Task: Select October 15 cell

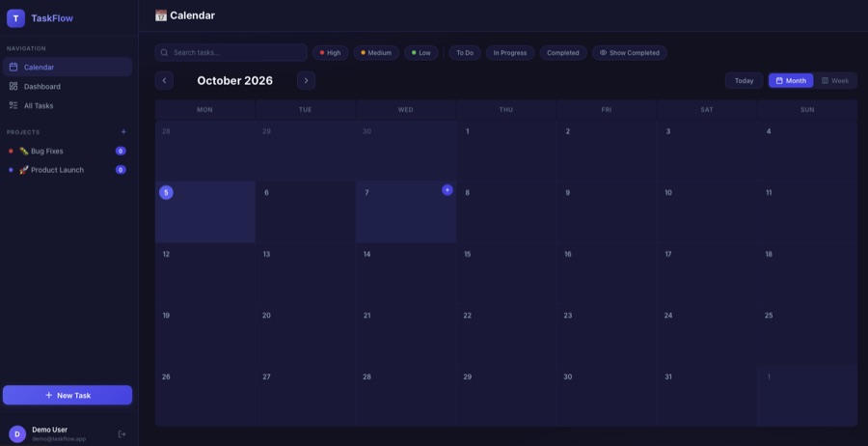Action: coord(506,273)
